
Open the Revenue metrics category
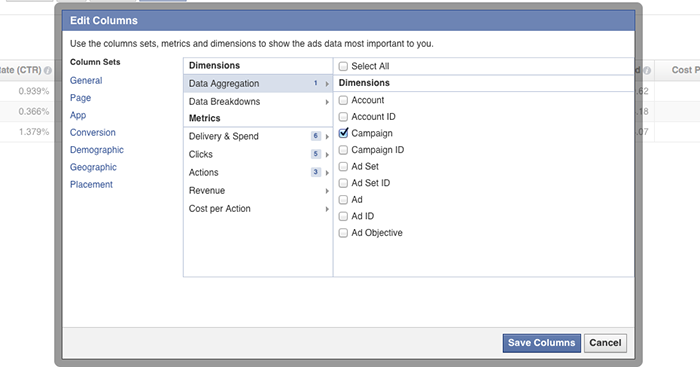tap(258, 191)
